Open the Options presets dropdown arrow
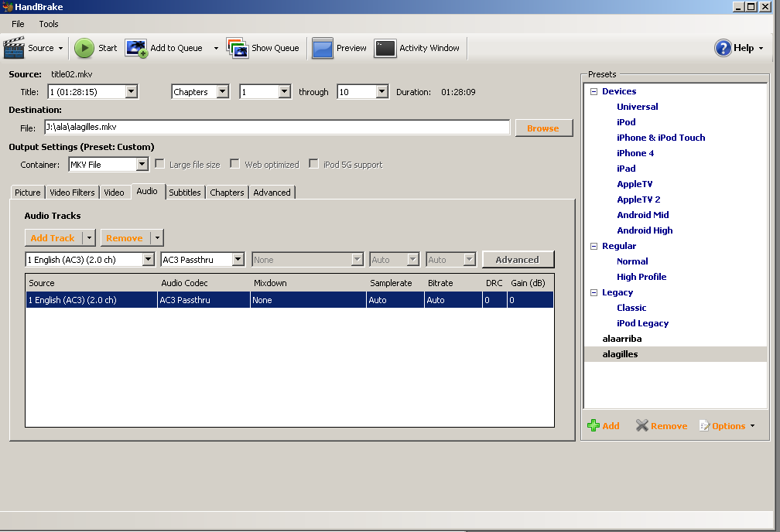780x532 pixels. 752,425
